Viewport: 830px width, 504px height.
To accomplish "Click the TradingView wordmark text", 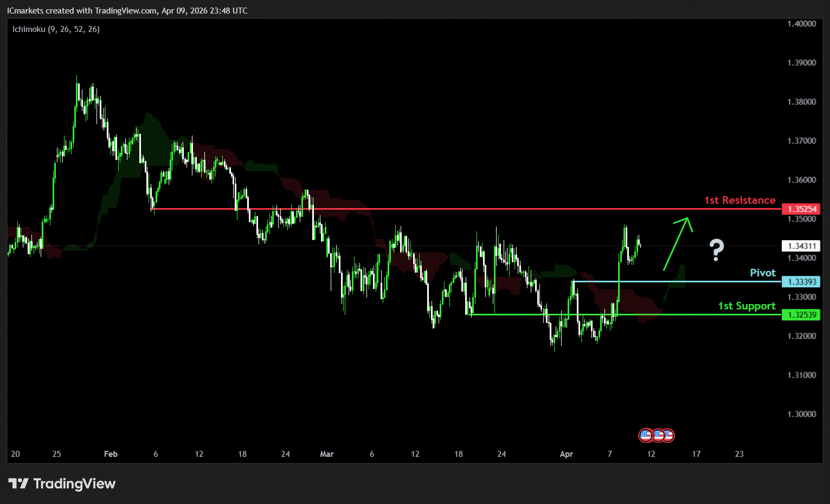I will [x=74, y=483].
